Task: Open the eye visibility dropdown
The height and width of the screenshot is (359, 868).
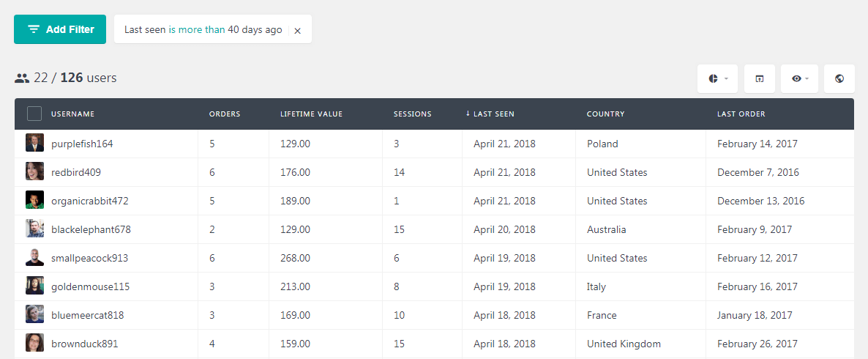Action: [x=799, y=78]
